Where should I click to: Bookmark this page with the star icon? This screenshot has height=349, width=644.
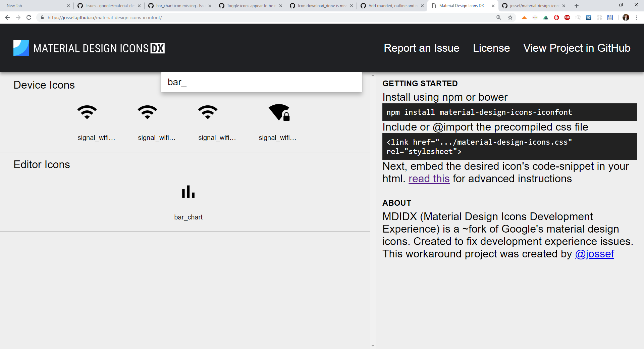tap(510, 17)
